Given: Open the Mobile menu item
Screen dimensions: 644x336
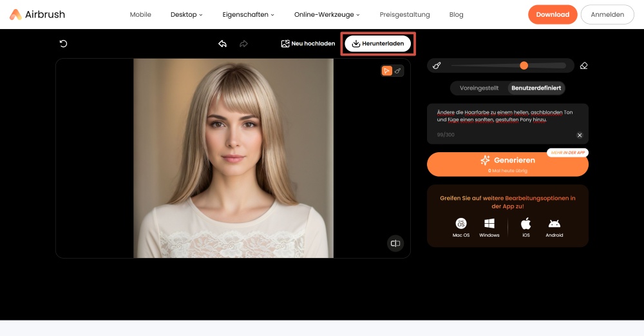Looking at the screenshot, I should click(x=140, y=14).
